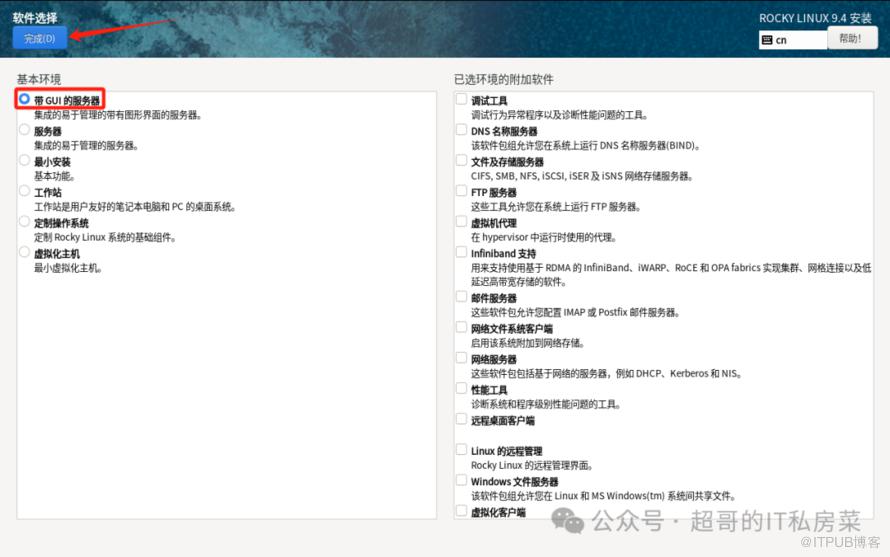
Task: Check 网络文件系统客户端 option
Action: pos(461,328)
